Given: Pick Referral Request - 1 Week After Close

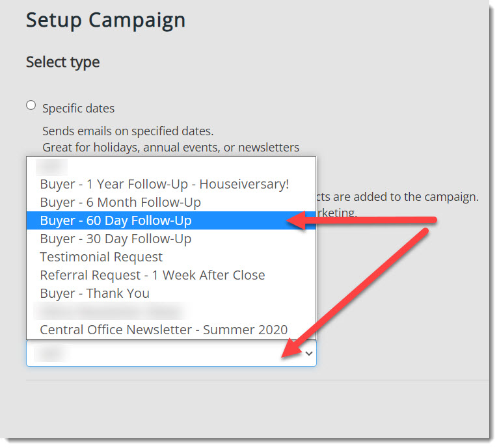Looking at the screenshot, I should pyautogui.click(x=152, y=275).
